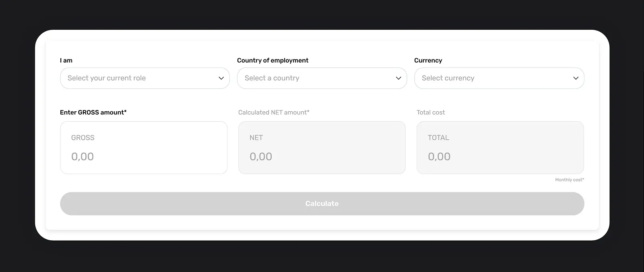Click the 'I am' field label

pyautogui.click(x=66, y=60)
